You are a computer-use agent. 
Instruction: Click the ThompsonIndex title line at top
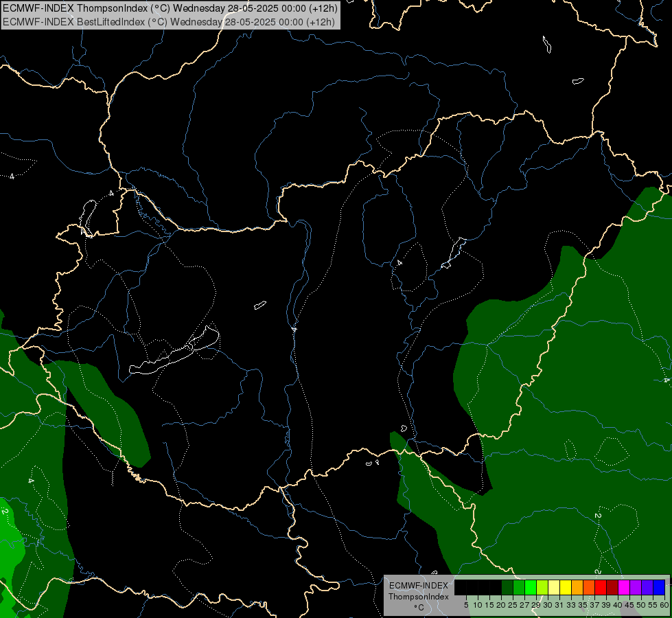170,8
